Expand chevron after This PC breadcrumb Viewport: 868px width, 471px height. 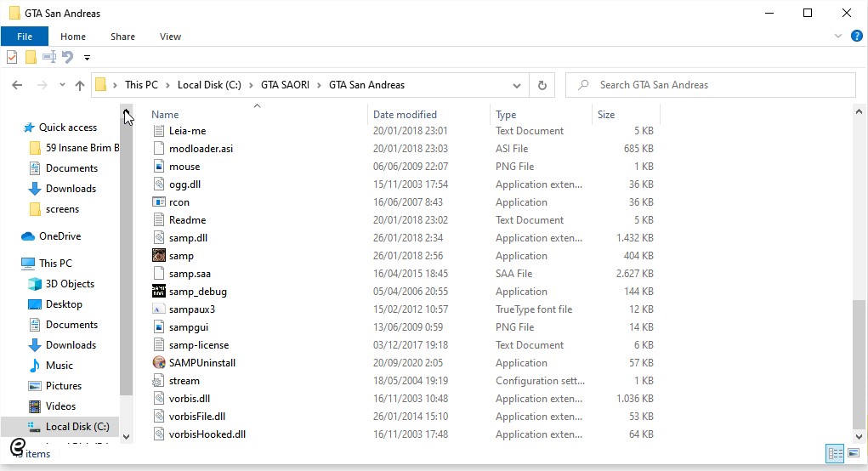167,85
